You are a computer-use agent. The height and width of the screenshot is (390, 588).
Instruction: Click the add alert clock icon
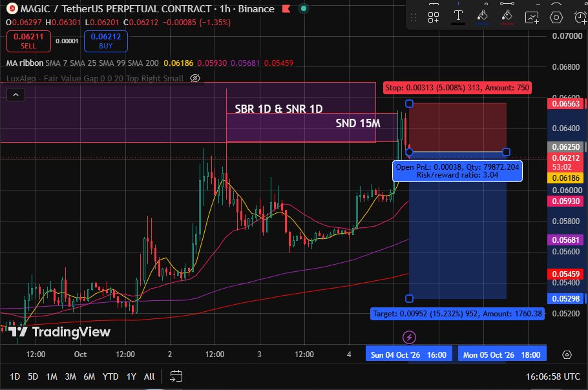coord(580,17)
